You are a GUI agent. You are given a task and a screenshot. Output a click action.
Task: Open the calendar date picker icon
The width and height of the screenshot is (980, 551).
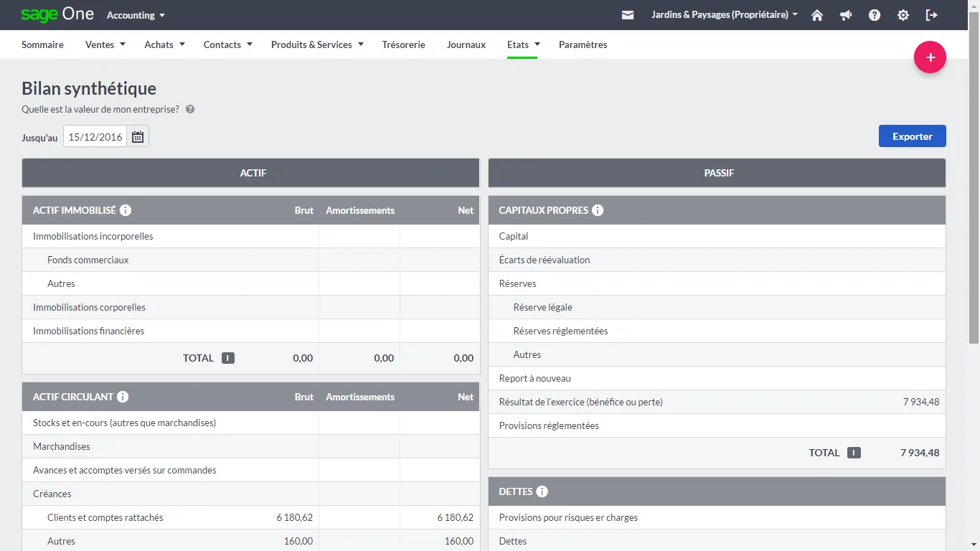138,136
